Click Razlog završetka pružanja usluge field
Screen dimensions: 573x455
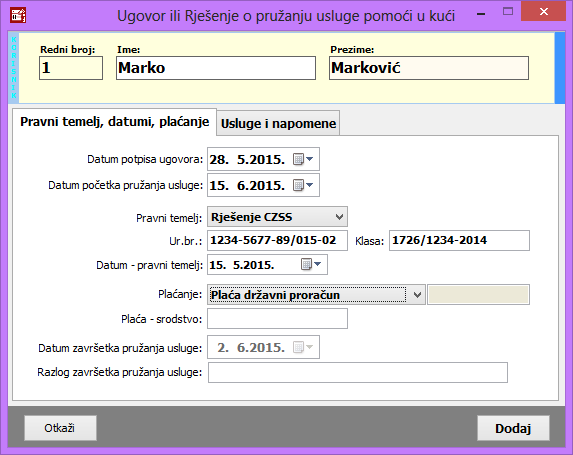click(358, 372)
